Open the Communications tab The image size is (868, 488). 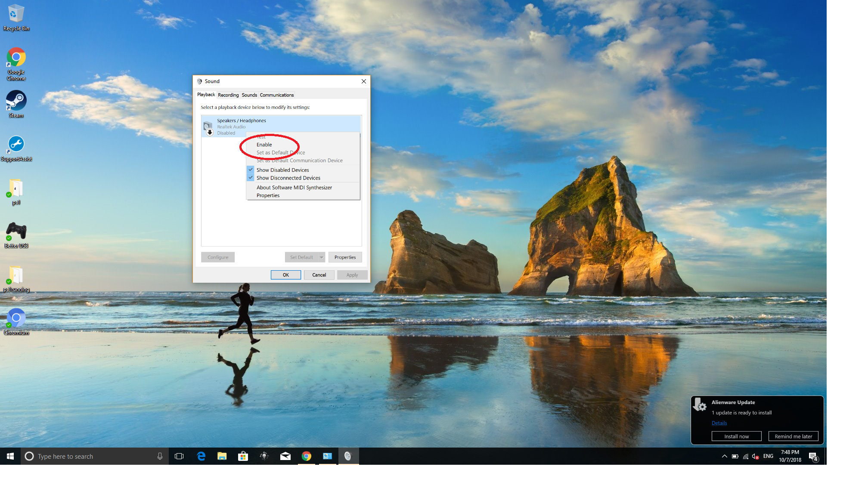276,95
